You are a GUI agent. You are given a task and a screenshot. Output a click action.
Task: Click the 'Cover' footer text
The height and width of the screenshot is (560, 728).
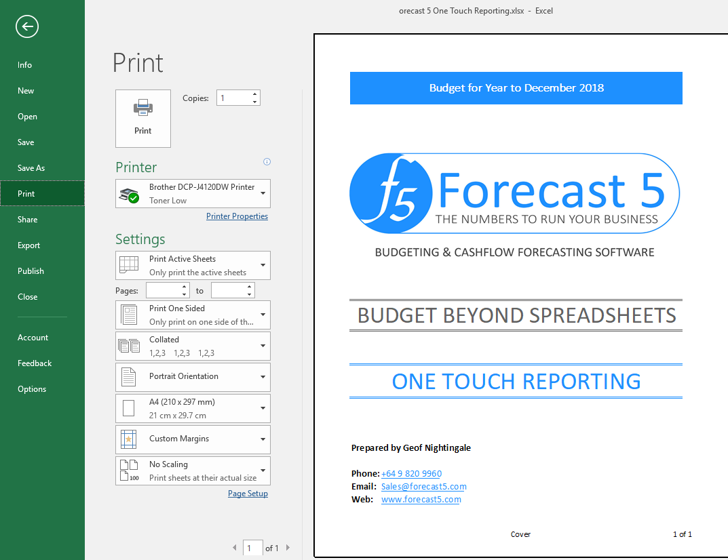520,534
